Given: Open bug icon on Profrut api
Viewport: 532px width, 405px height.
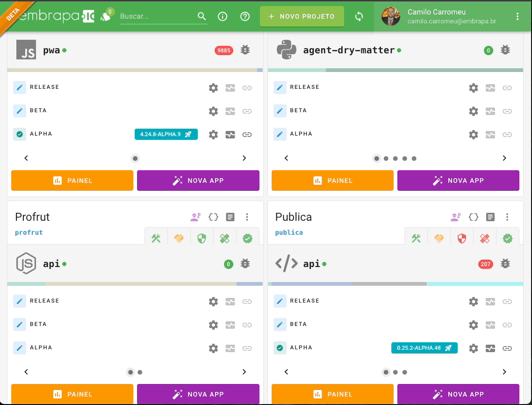Looking at the screenshot, I should tap(245, 264).
